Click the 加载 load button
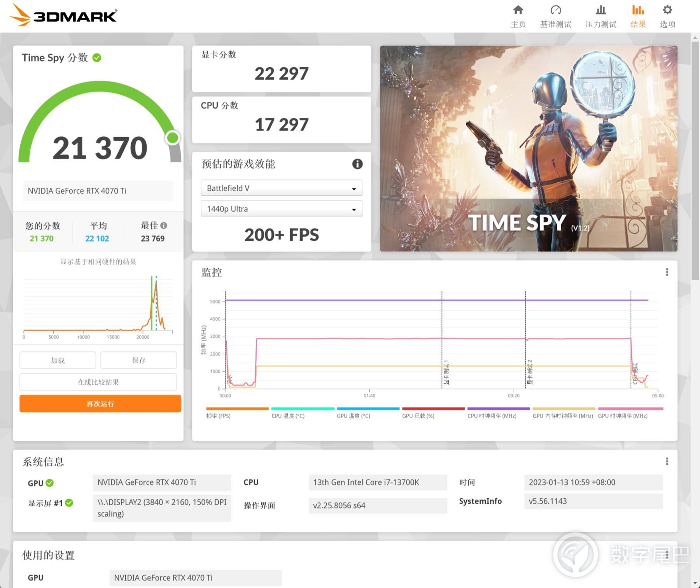Screen dimensions: 700x588 click(58, 360)
